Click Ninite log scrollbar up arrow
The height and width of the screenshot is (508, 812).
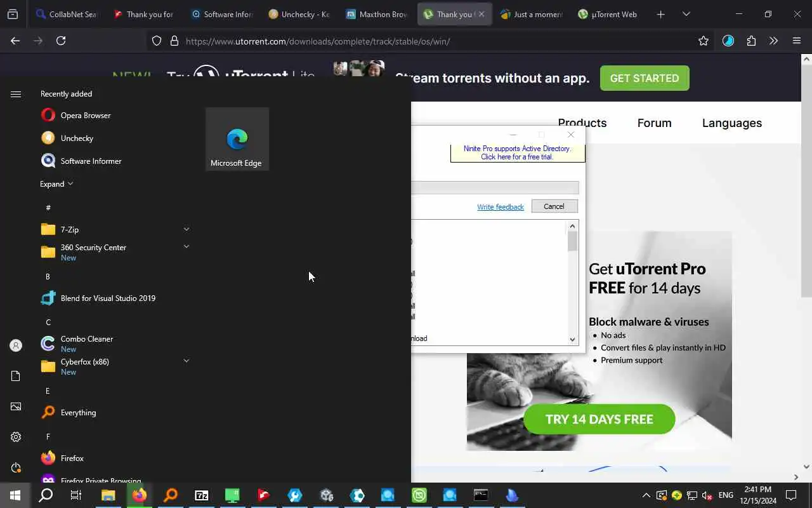[572, 226]
